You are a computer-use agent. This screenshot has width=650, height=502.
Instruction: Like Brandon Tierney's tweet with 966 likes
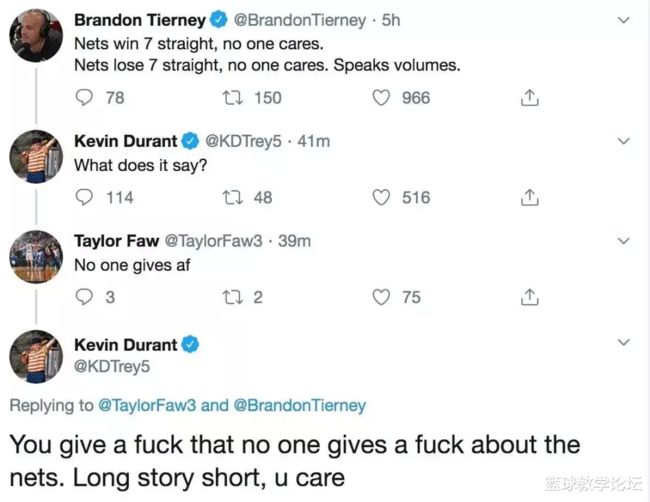click(381, 98)
